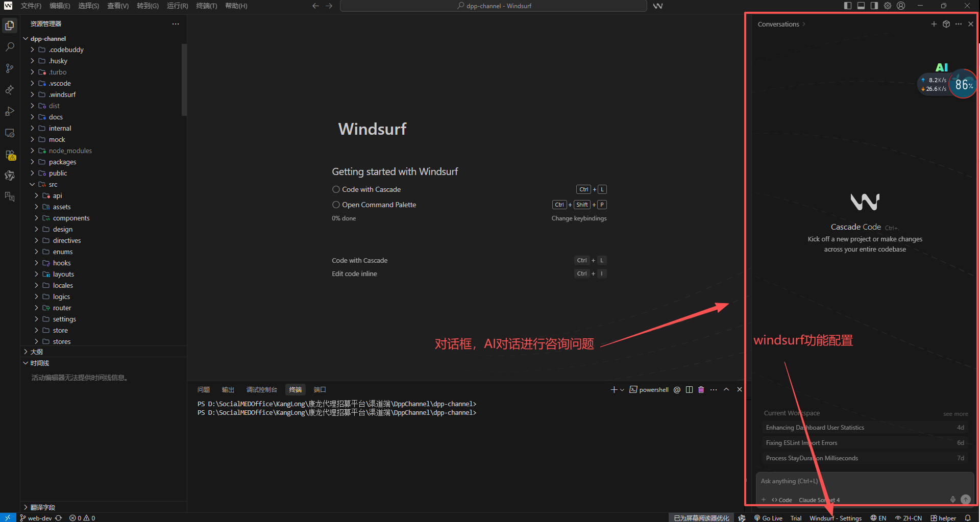Click the Go Forward arrow in the title bar
This screenshot has height=522, width=980.
pos(329,6)
